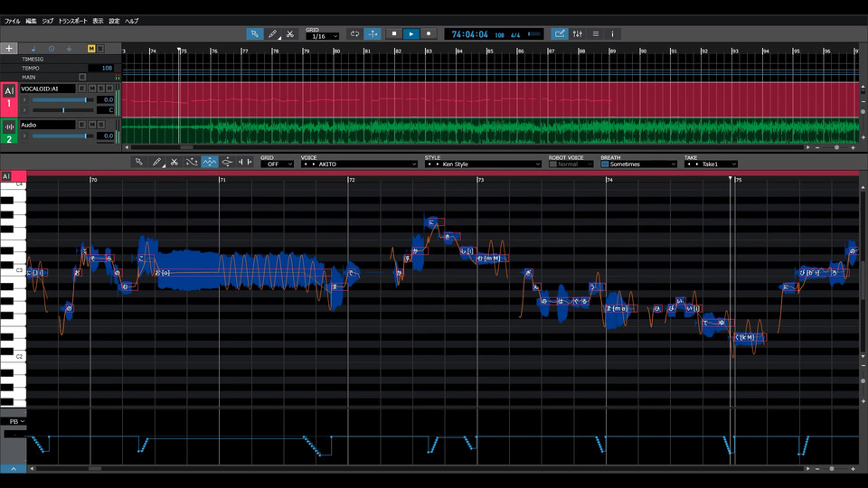Click the editor snap-left marker icon
Screen dimensions: 868x488
click(241, 162)
